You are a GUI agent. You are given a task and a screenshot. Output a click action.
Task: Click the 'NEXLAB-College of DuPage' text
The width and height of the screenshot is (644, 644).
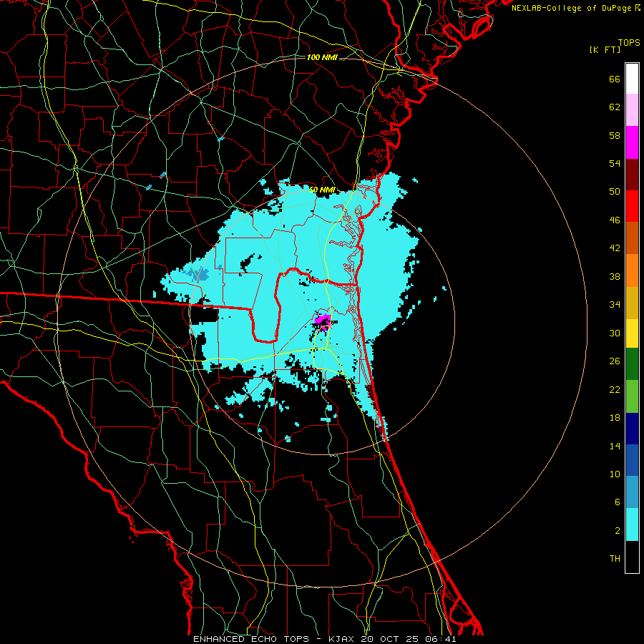pyautogui.click(x=571, y=8)
